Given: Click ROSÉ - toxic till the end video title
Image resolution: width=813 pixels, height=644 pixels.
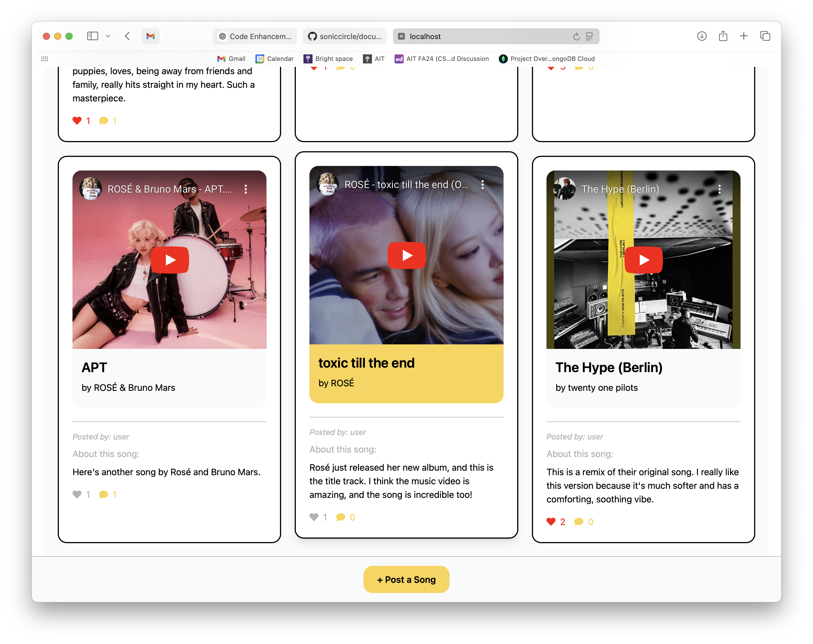Looking at the screenshot, I should click(x=406, y=184).
